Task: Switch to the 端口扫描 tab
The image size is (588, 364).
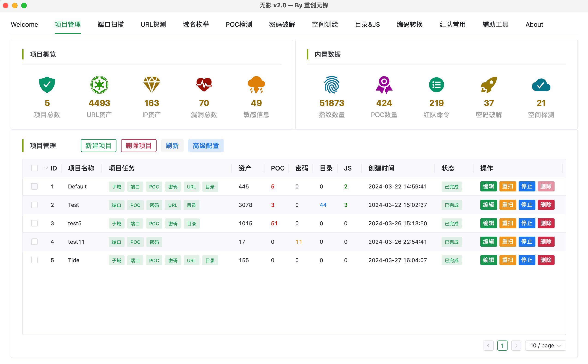Action: pos(111,25)
